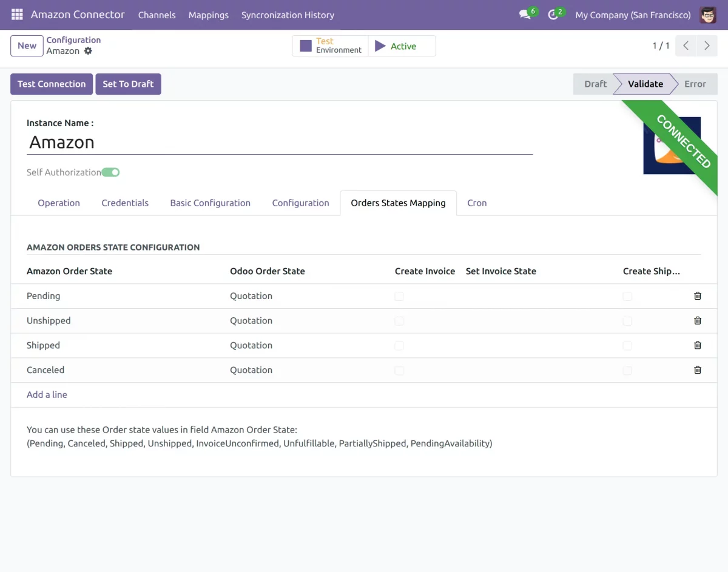Open the activities clock icon with badge 2
728x572 pixels.
(x=553, y=15)
